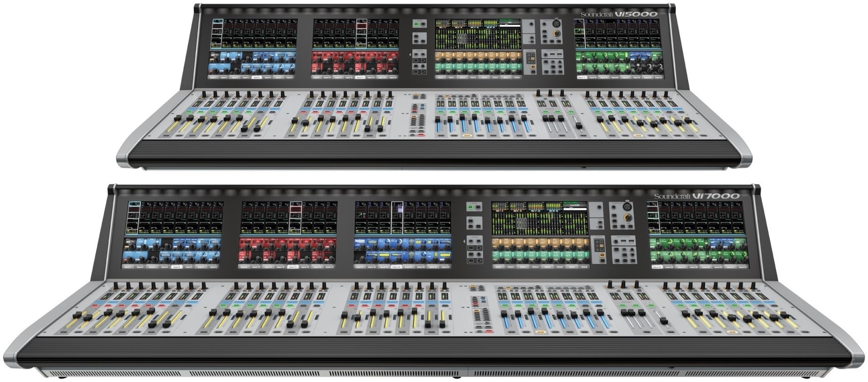Click the round jack beside the Vi7000 USB ports
Screen dimensions: 868x382
(616, 241)
